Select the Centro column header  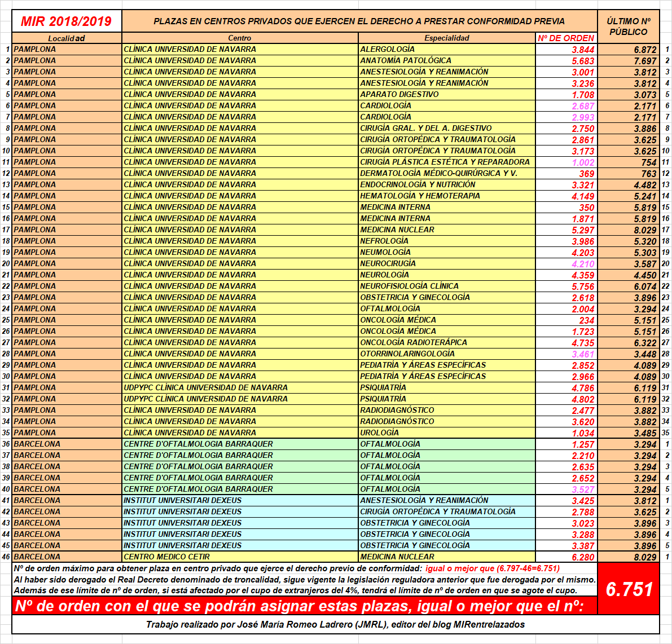pyautogui.click(x=240, y=38)
